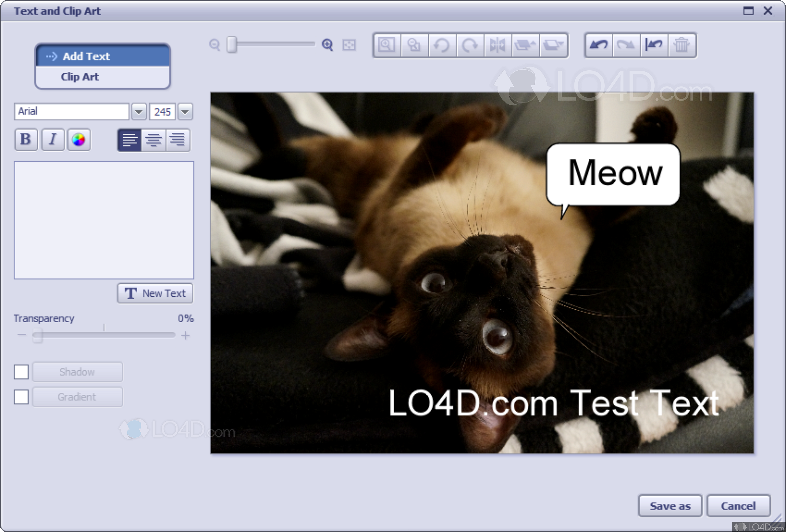786x532 pixels.
Task: Open the text color wheel picker
Action: pyautogui.click(x=78, y=139)
